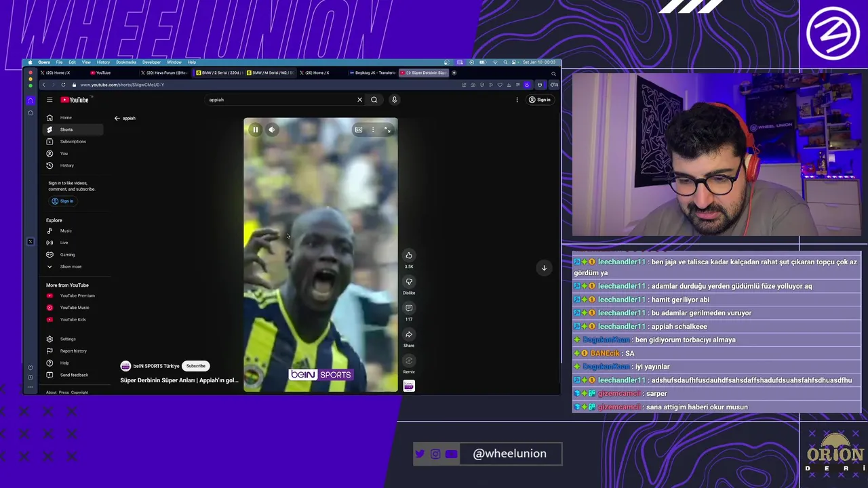Dislike the Short with thumbs down
The image size is (868, 488).
click(x=409, y=282)
